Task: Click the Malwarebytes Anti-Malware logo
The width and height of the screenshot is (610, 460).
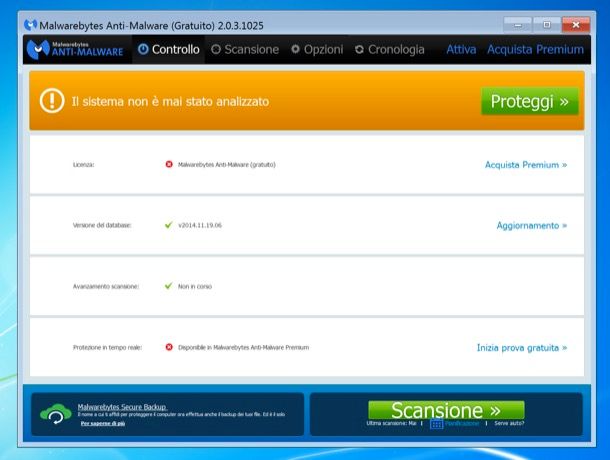Action: coord(75,49)
